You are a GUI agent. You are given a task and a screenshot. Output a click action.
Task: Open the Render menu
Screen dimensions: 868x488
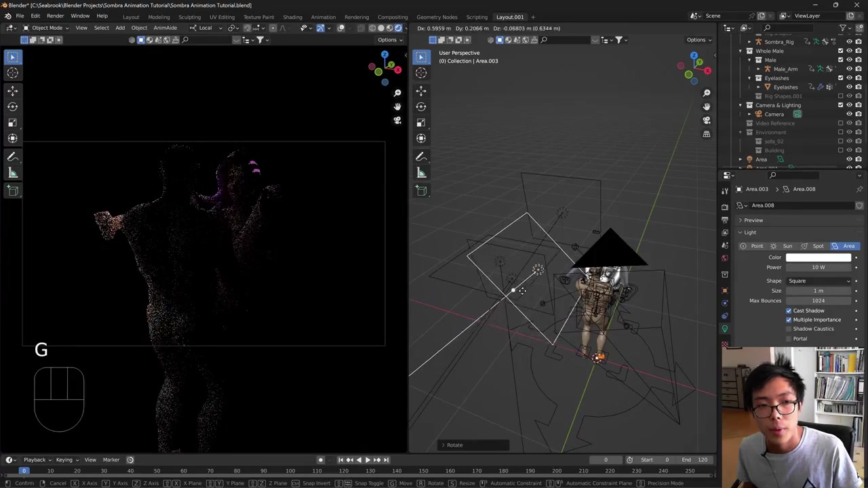coord(55,16)
